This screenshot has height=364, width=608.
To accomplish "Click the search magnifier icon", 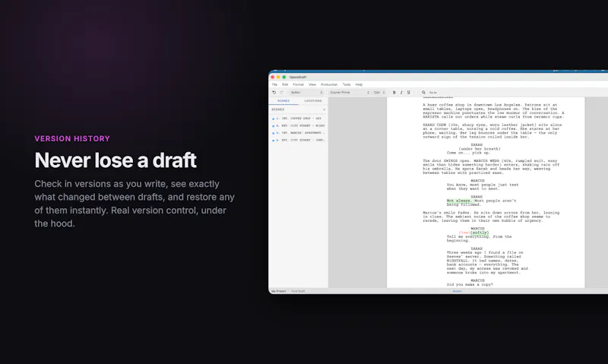I will (423, 92).
